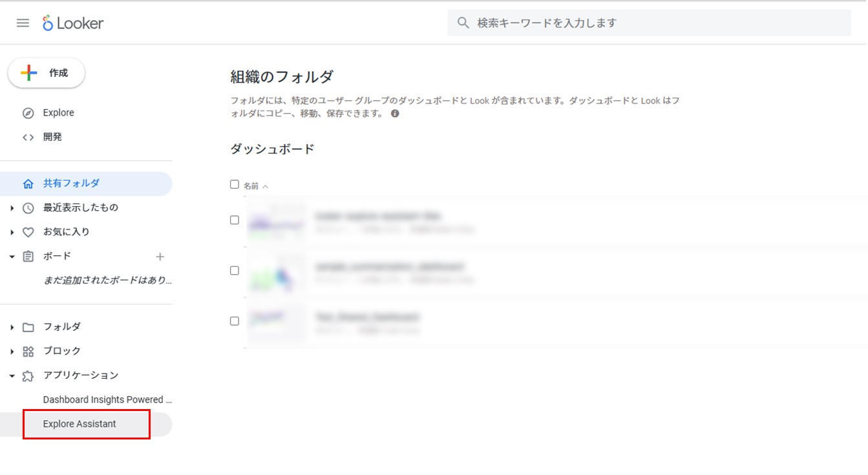The image size is (868, 475).
Task: Click the compass Explore icon
Action: tap(28, 113)
